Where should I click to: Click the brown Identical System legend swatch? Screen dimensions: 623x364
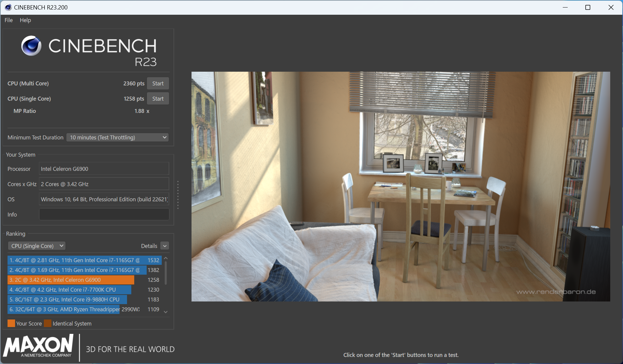[x=48, y=323]
